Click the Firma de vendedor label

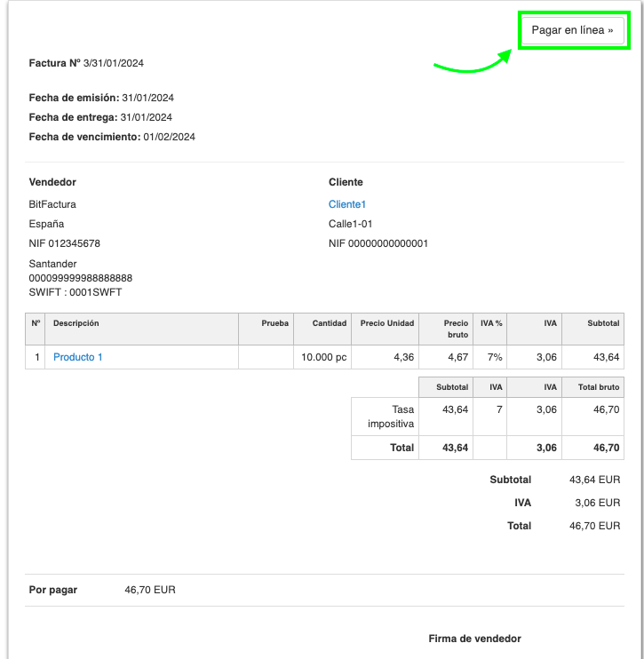(x=474, y=639)
